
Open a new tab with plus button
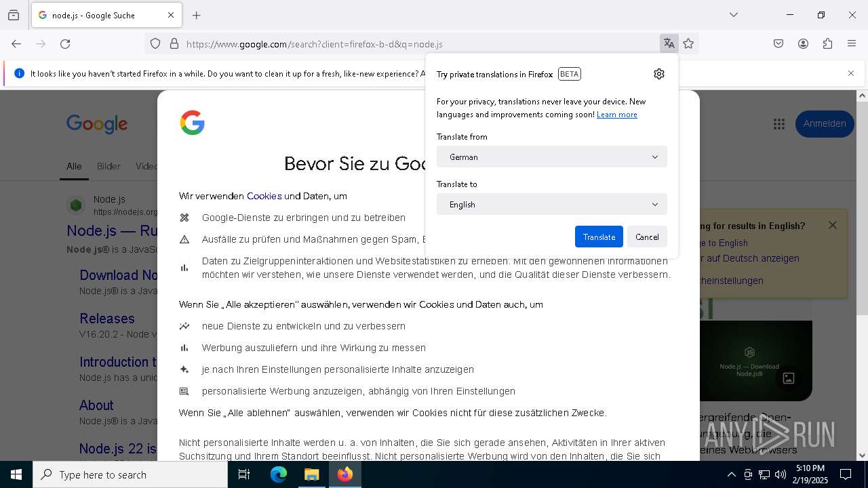pyautogui.click(x=197, y=15)
